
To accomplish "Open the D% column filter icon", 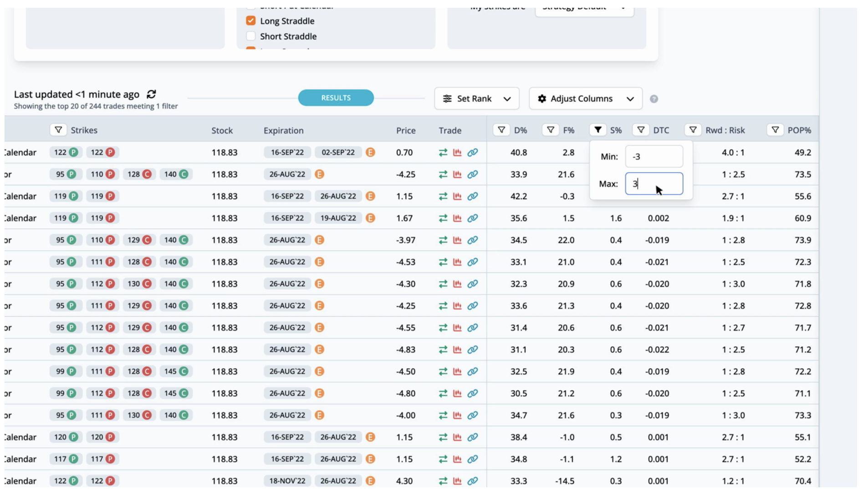I will pyautogui.click(x=501, y=130).
